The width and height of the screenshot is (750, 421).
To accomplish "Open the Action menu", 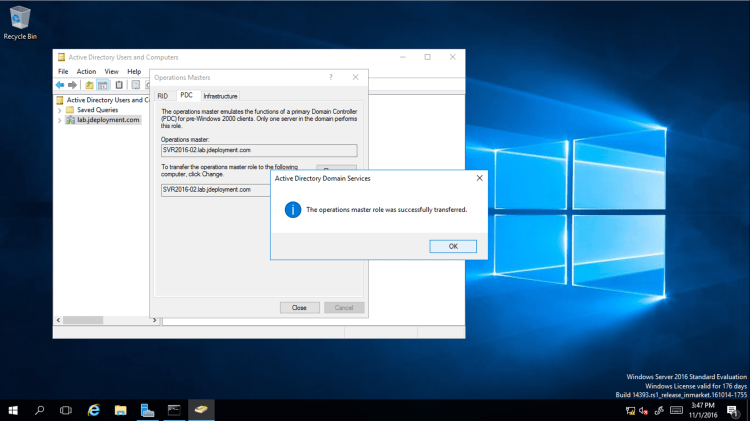I will click(x=87, y=72).
